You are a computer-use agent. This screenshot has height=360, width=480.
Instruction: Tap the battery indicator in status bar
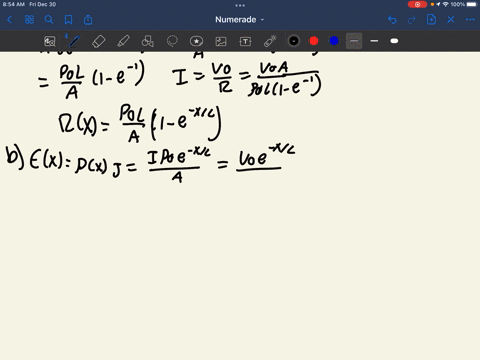point(472,4)
